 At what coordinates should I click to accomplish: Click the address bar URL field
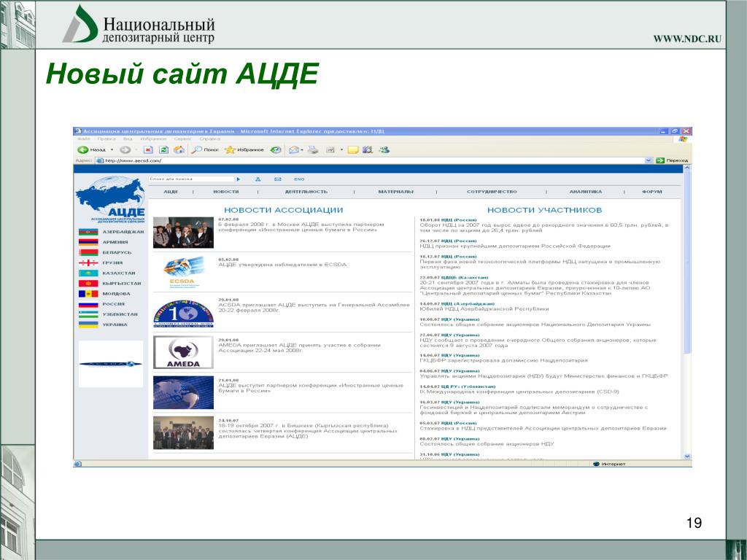point(374,160)
